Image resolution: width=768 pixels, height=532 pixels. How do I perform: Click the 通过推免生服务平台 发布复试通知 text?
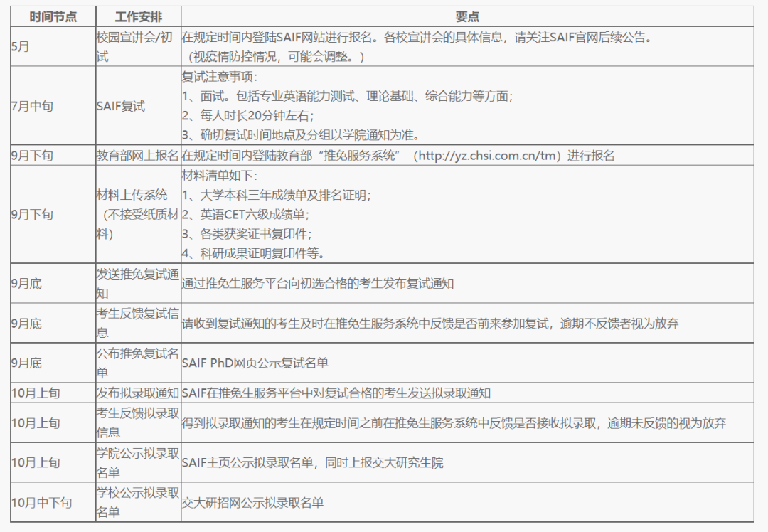coord(317,284)
